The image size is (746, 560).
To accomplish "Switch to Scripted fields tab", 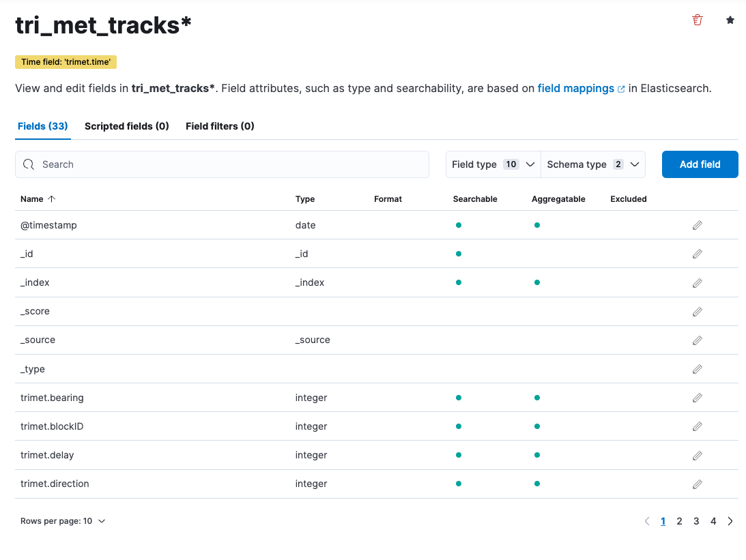I will click(126, 126).
